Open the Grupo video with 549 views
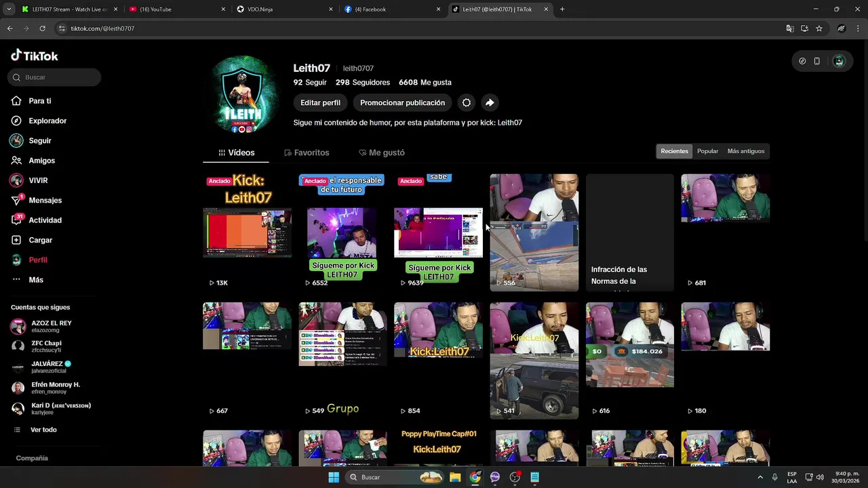868x488 pixels. [342, 361]
